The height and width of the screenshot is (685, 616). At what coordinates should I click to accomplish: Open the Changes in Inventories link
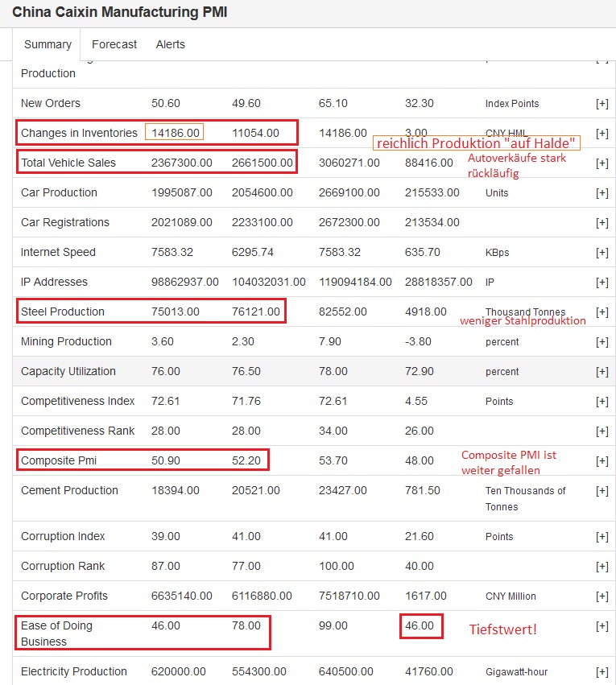coord(79,133)
